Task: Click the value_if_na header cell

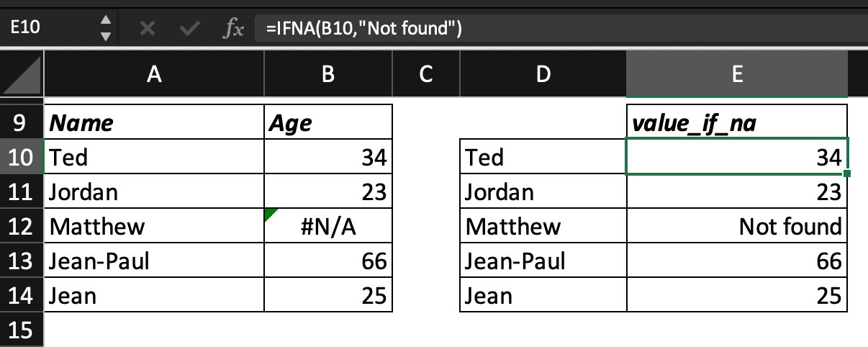Action: (x=736, y=123)
